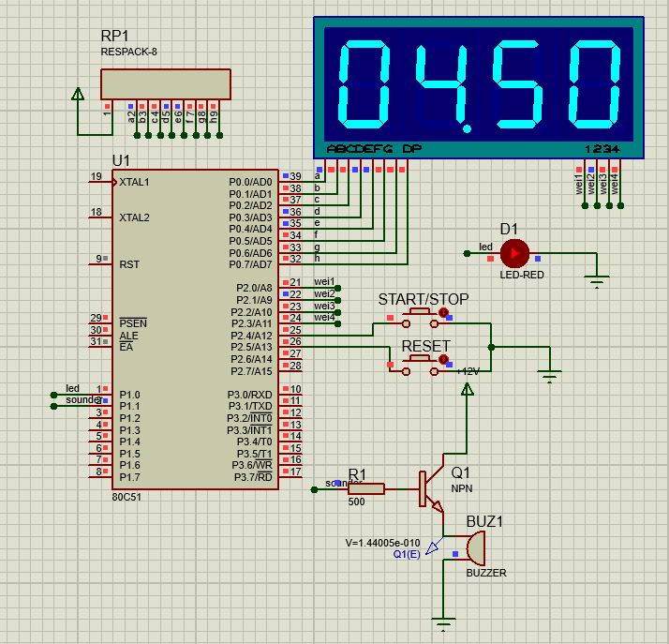This screenshot has width=669, height=644.
Task: Click the 'V=1.44005e-010' probe reading
Action: pyautogui.click(x=382, y=543)
